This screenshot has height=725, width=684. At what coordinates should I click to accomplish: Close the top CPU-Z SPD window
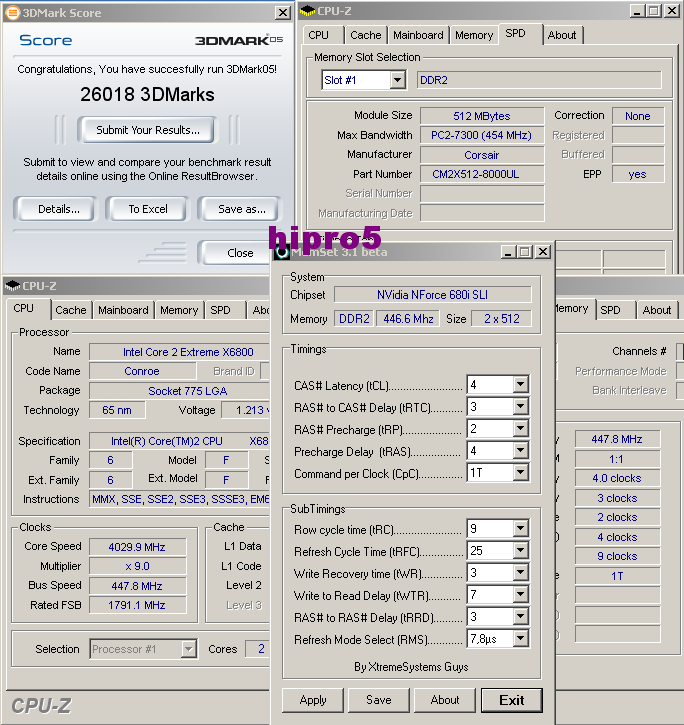pyautogui.click(x=672, y=11)
